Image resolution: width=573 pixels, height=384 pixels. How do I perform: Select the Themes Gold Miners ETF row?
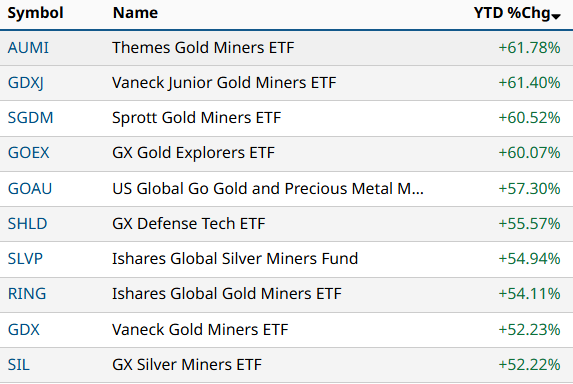coord(286,48)
